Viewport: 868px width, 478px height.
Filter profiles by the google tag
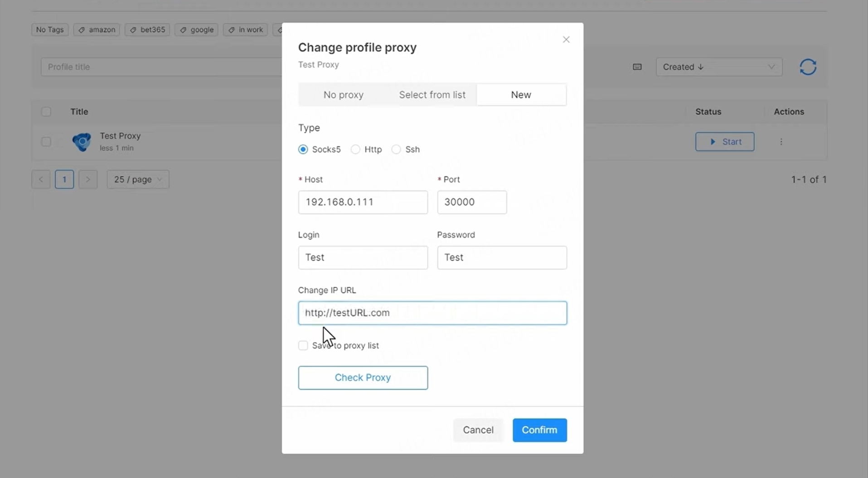(196, 30)
